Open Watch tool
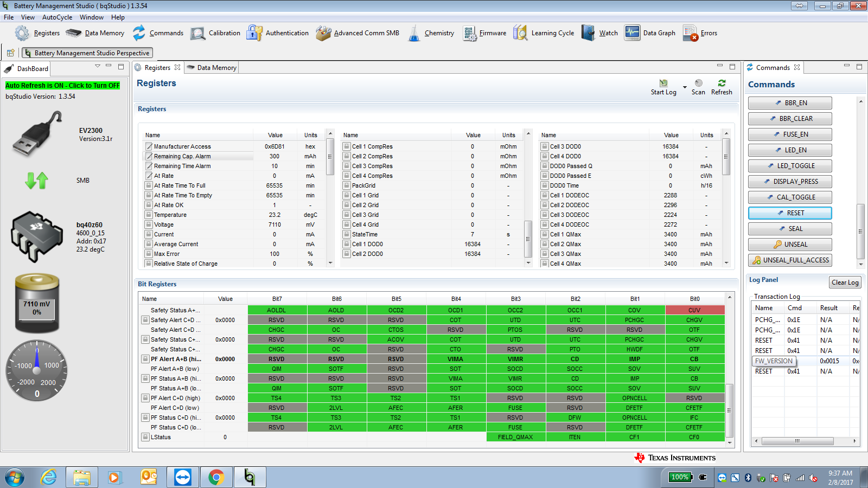Image resolution: width=868 pixels, height=488 pixels. (589, 33)
